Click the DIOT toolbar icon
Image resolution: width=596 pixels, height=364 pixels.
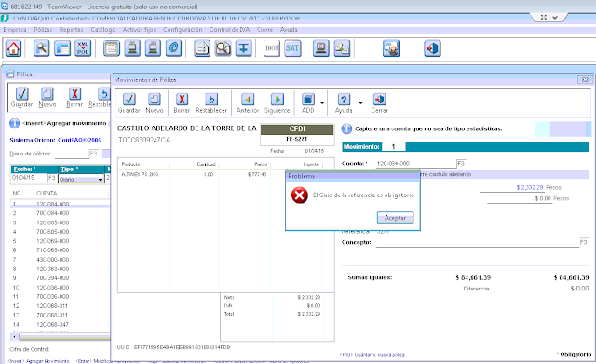271,48
